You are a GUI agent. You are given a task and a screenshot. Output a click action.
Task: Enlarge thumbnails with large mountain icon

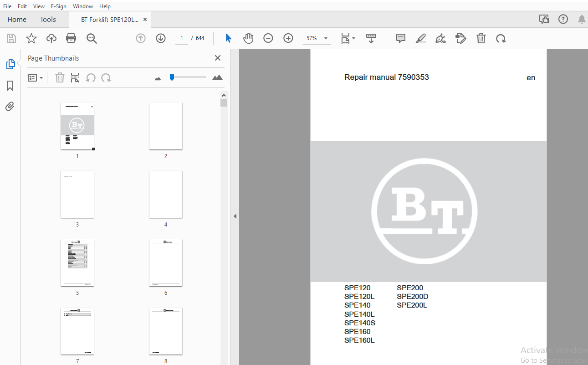(x=217, y=77)
